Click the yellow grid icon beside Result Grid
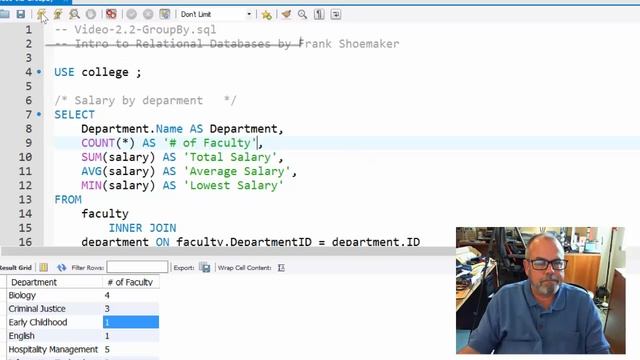This screenshot has width=640, height=360. click(x=44, y=267)
